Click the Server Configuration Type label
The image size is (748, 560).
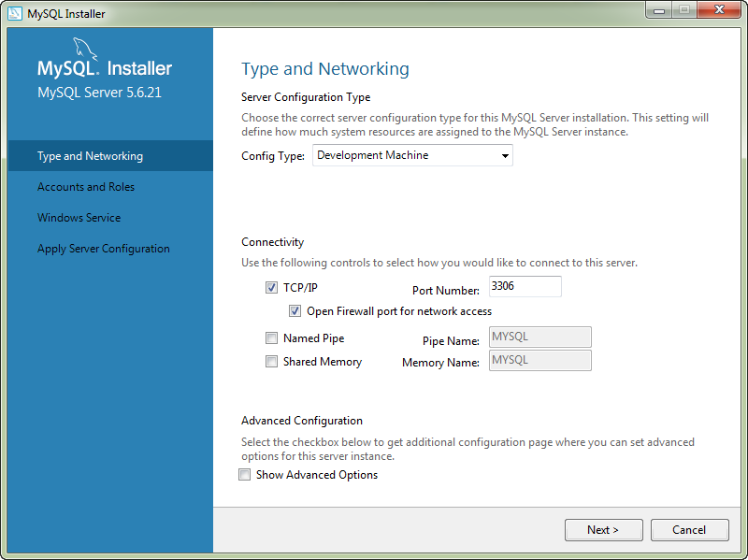click(306, 97)
